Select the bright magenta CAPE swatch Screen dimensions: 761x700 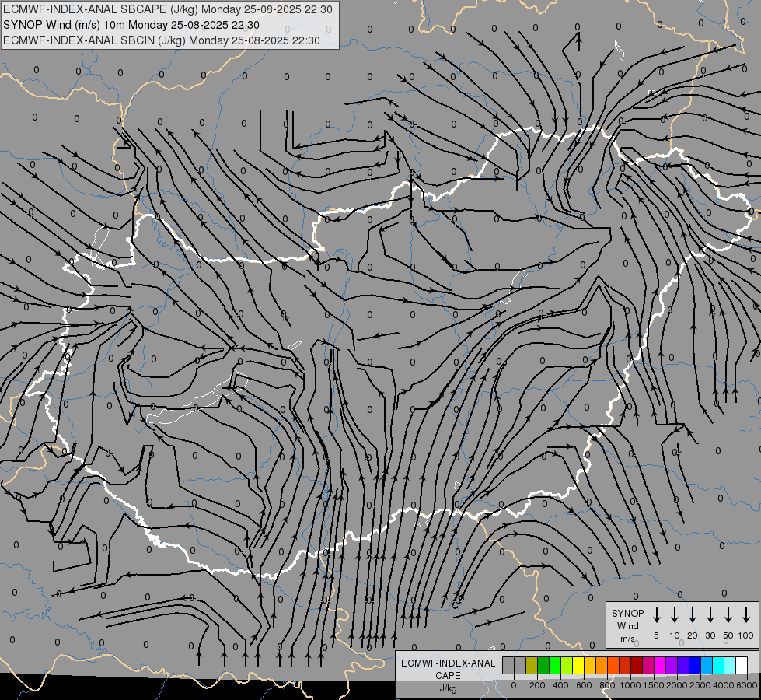[661, 665]
